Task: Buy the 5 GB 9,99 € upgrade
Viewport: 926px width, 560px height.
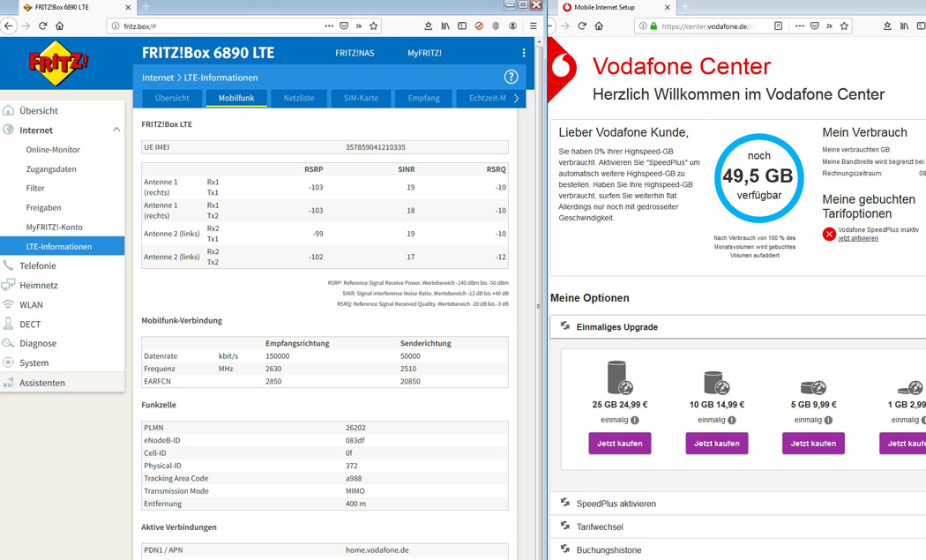Action: [813, 443]
